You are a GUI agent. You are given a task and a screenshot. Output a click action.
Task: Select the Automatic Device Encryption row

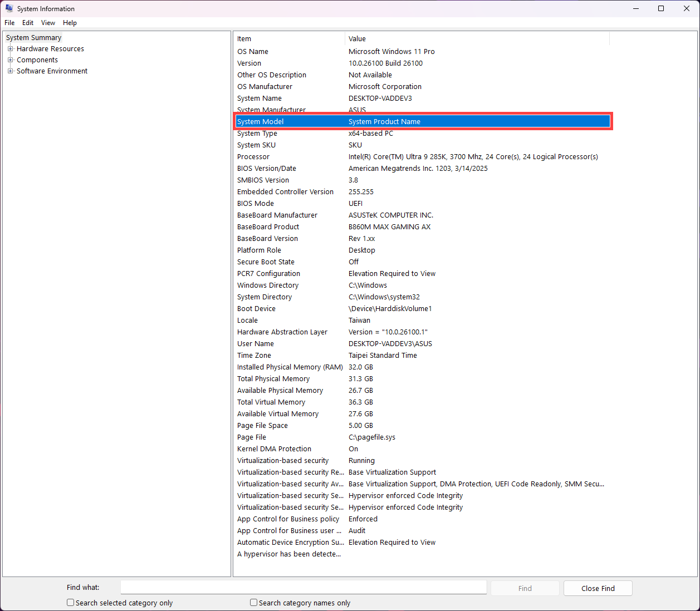point(422,543)
